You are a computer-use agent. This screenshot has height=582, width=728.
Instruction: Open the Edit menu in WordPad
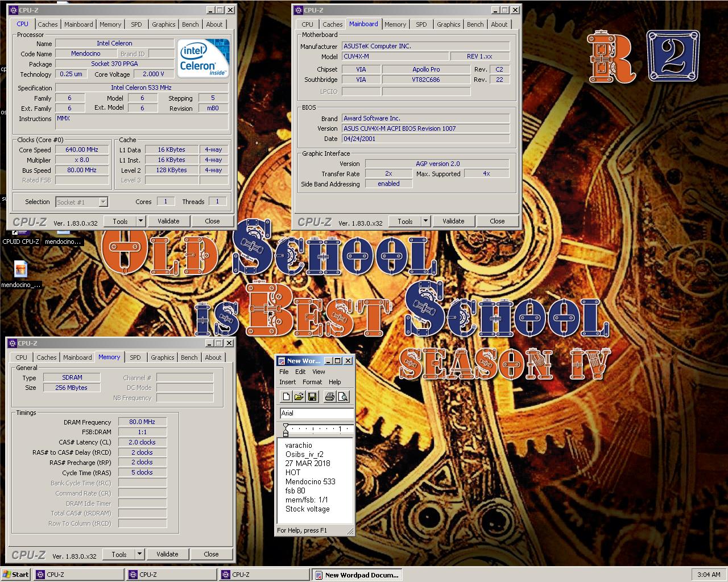coord(300,372)
